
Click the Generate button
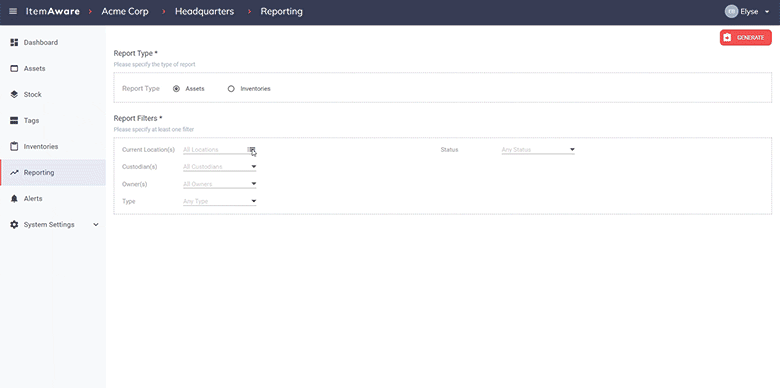point(745,38)
